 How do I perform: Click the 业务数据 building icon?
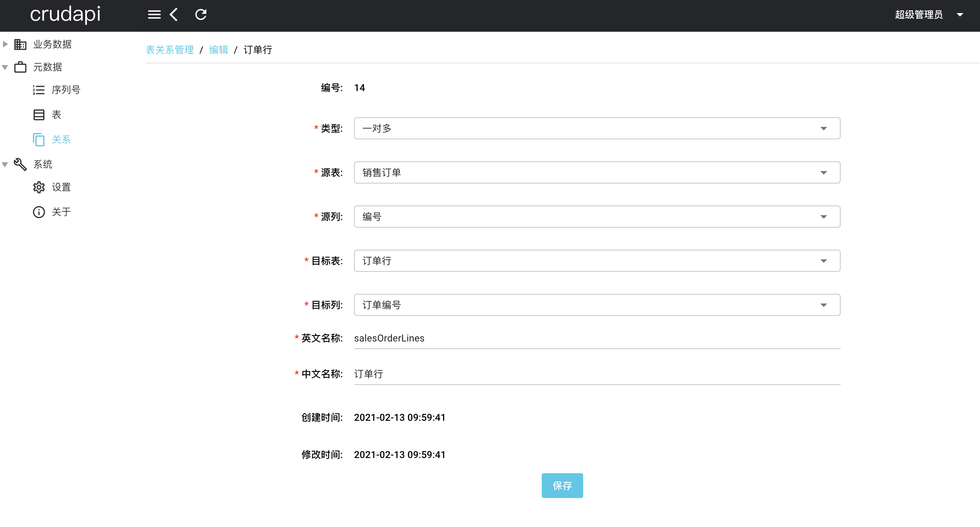(x=20, y=44)
